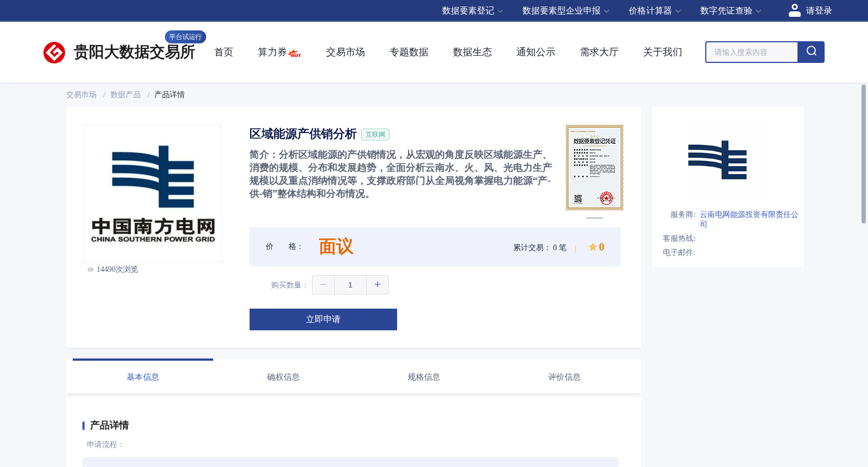868x467 pixels.
Task: Click the eye view-count icon
Action: (x=91, y=270)
